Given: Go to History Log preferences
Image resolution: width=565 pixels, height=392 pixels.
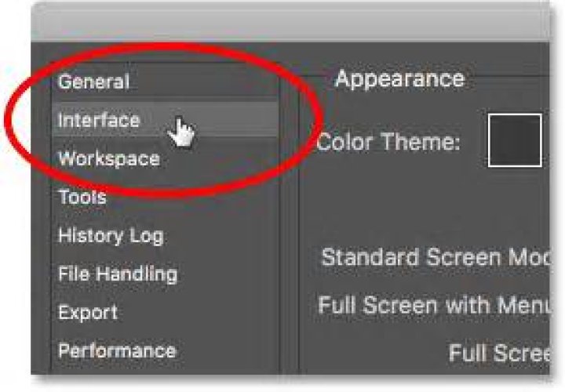Looking at the screenshot, I should tap(111, 235).
